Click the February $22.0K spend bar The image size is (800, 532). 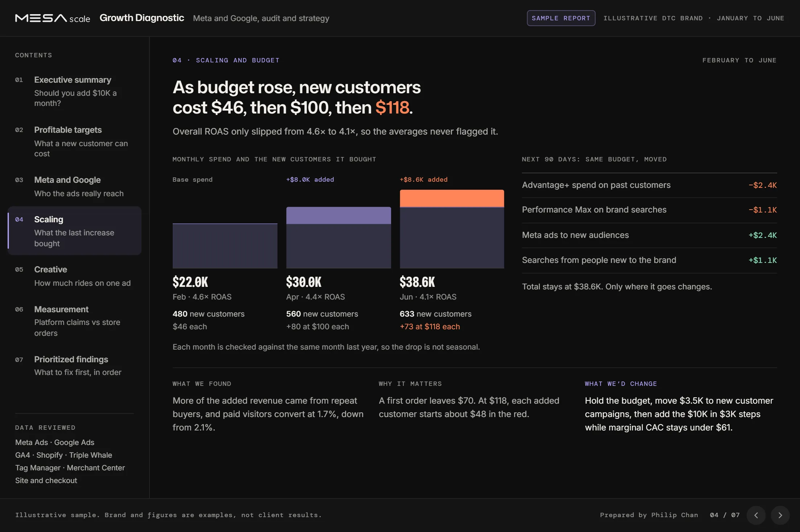click(225, 246)
